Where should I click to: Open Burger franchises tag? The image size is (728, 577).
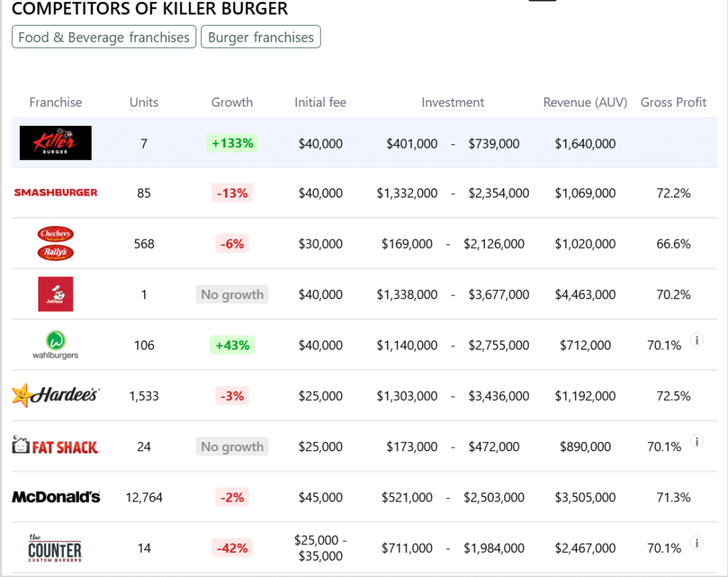tap(261, 37)
